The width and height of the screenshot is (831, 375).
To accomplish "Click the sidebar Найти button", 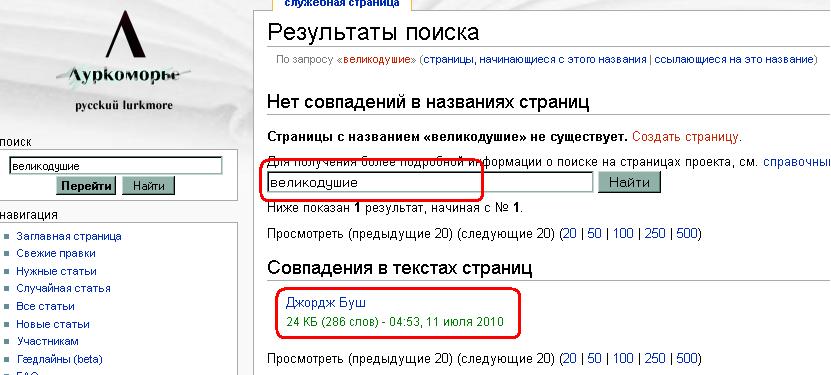I will 148,186.
